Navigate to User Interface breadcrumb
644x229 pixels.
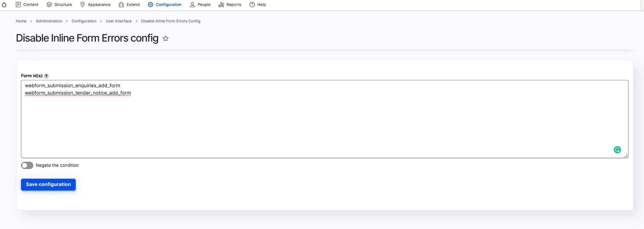coord(119,21)
